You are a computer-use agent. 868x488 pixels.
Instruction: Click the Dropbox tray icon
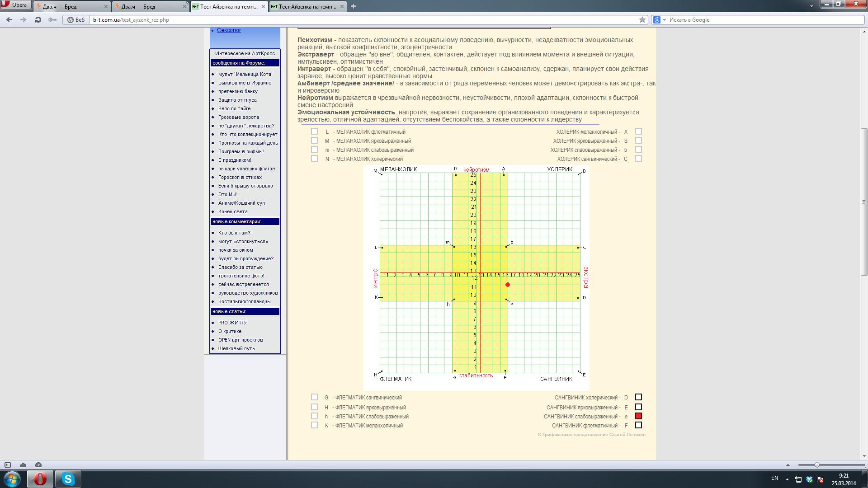(x=809, y=479)
